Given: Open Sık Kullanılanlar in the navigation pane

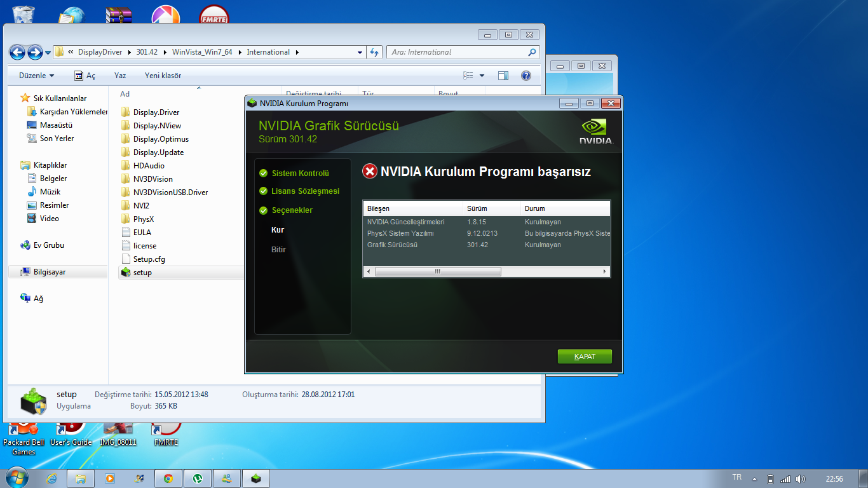Looking at the screenshot, I should [x=60, y=98].
